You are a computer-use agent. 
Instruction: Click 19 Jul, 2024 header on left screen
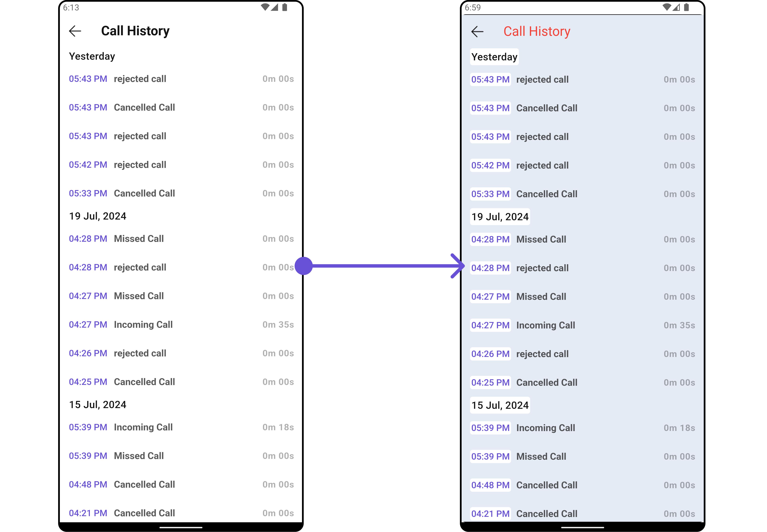[x=98, y=216]
